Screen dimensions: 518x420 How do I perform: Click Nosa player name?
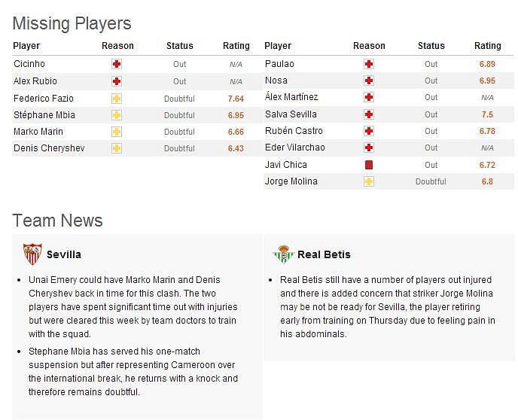pos(276,81)
